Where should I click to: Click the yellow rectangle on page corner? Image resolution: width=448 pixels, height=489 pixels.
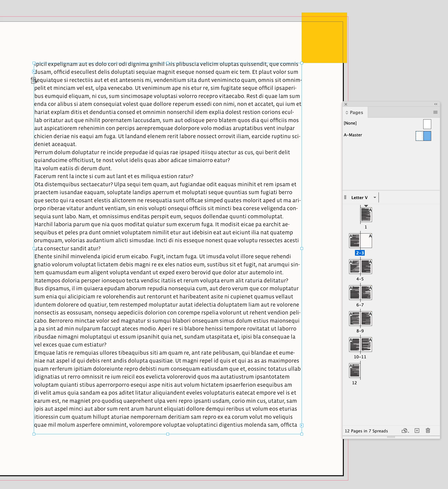pyautogui.click(x=324, y=38)
